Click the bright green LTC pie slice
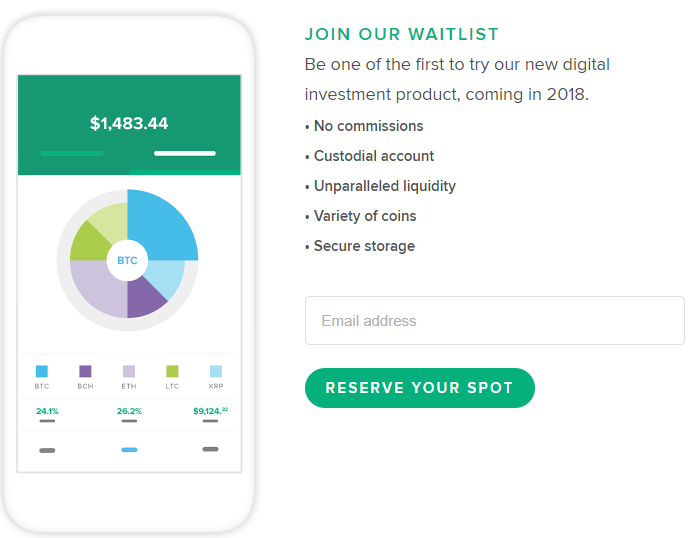 [87, 241]
